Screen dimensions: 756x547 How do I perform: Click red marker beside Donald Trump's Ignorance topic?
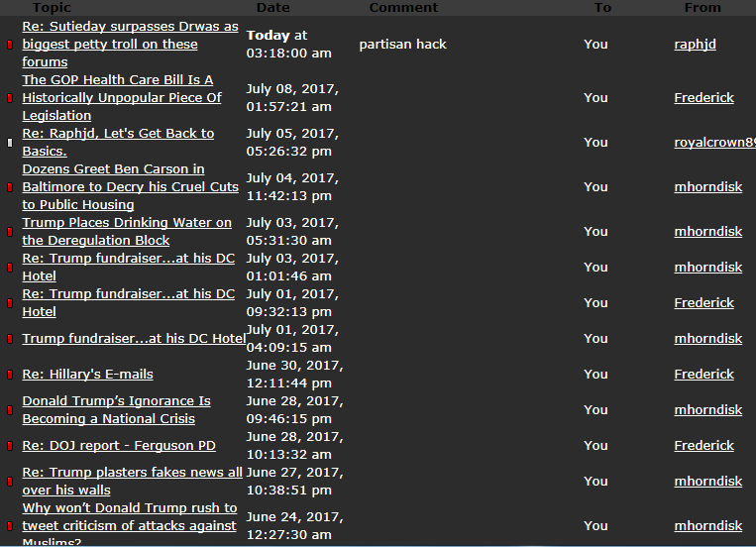10,410
